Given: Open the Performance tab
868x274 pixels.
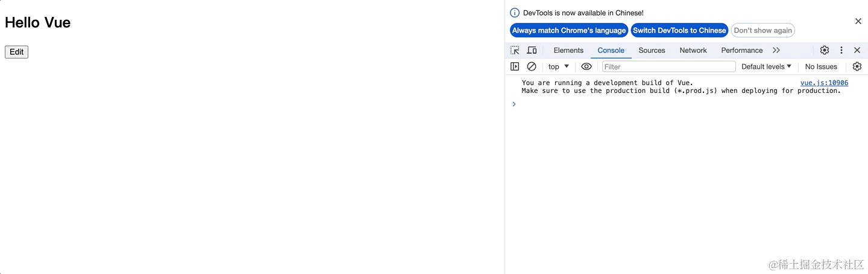Looking at the screenshot, I should tap(741, 50).
